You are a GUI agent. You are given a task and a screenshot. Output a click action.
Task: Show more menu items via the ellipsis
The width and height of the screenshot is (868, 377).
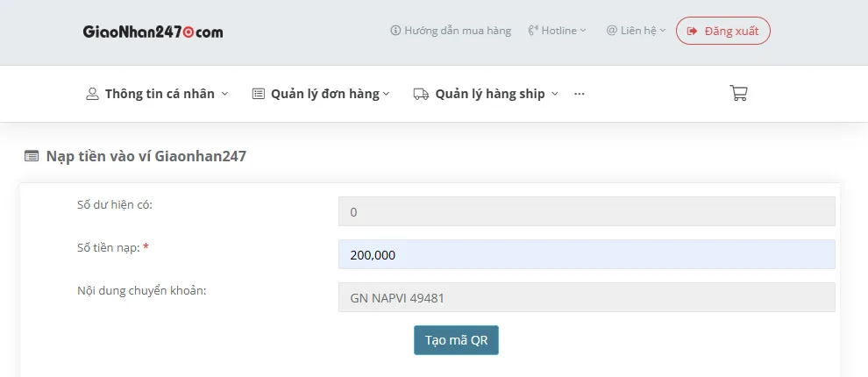coord(579,94)
